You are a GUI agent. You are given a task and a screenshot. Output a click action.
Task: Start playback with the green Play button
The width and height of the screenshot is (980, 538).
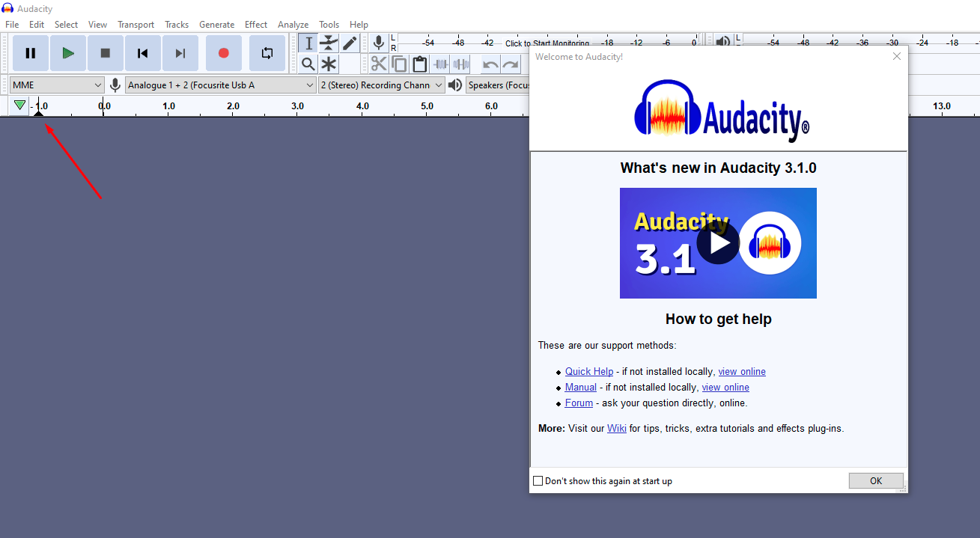pos(68,53)
